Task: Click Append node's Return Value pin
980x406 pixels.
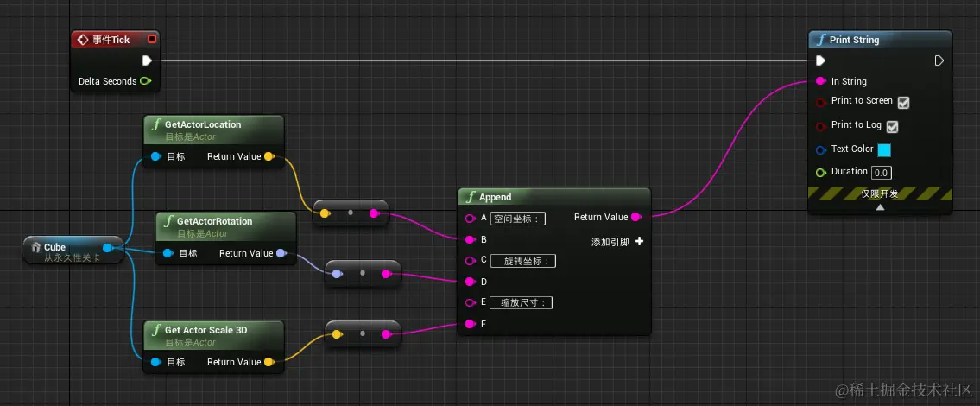Action: [x=636, y=217]
